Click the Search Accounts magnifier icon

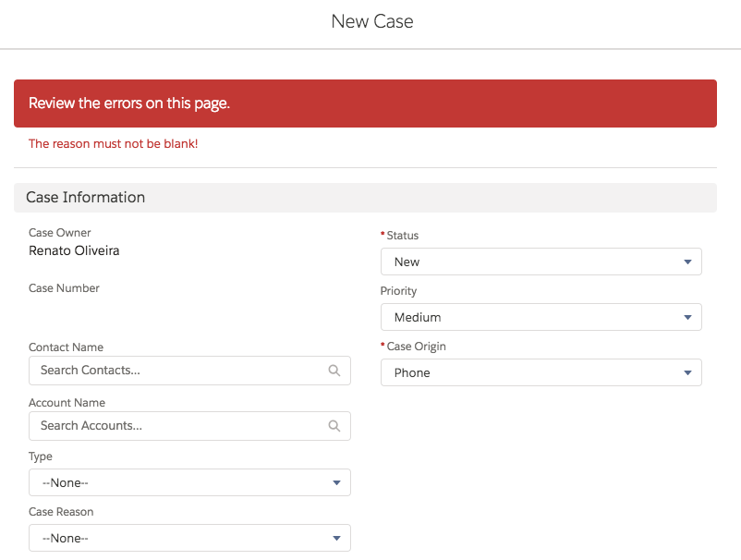[x=334, y=425]
